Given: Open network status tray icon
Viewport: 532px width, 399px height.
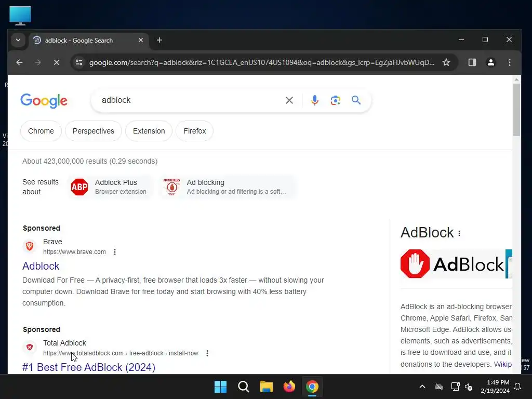Looking at the screenshot, I should click(x=455, y=387).
